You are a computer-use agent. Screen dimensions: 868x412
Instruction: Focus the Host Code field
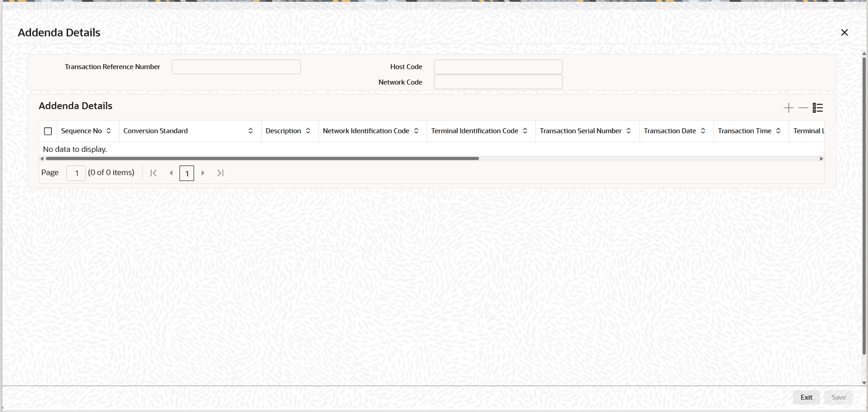point(498,67)
